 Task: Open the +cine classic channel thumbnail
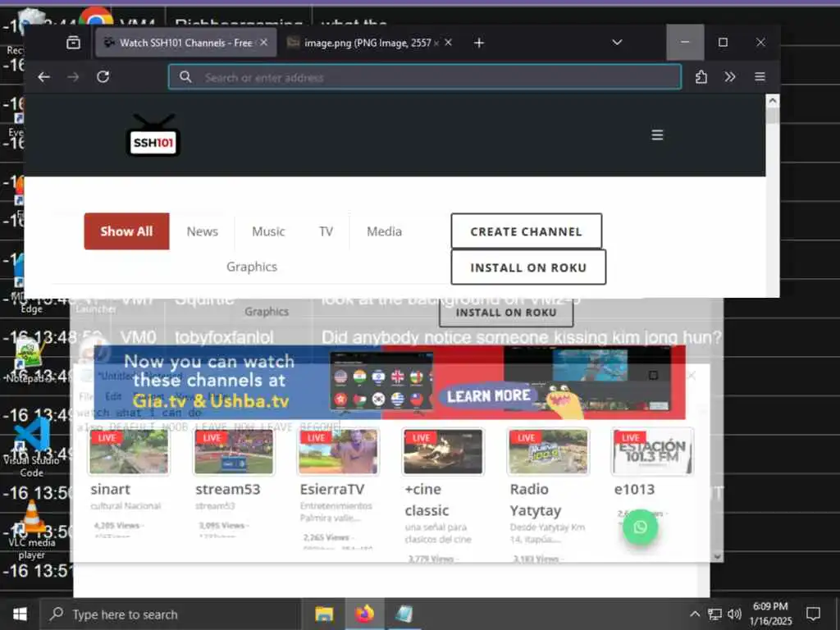pos(443,452)
